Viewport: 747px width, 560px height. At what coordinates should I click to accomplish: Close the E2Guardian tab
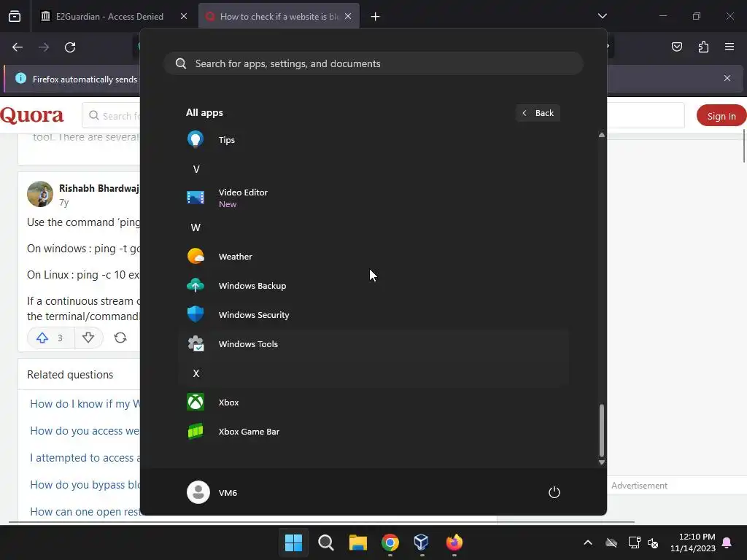184,16
